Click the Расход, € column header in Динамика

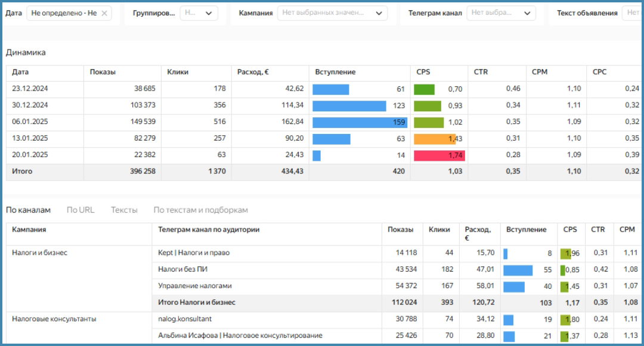tap(253, 72)
